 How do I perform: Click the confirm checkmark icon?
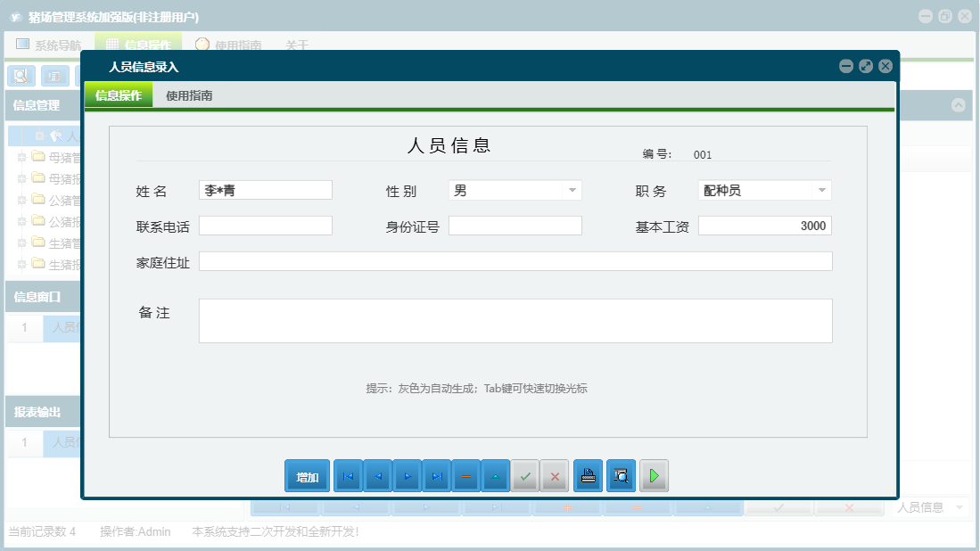pyautogui.click(x=525, y=475)
